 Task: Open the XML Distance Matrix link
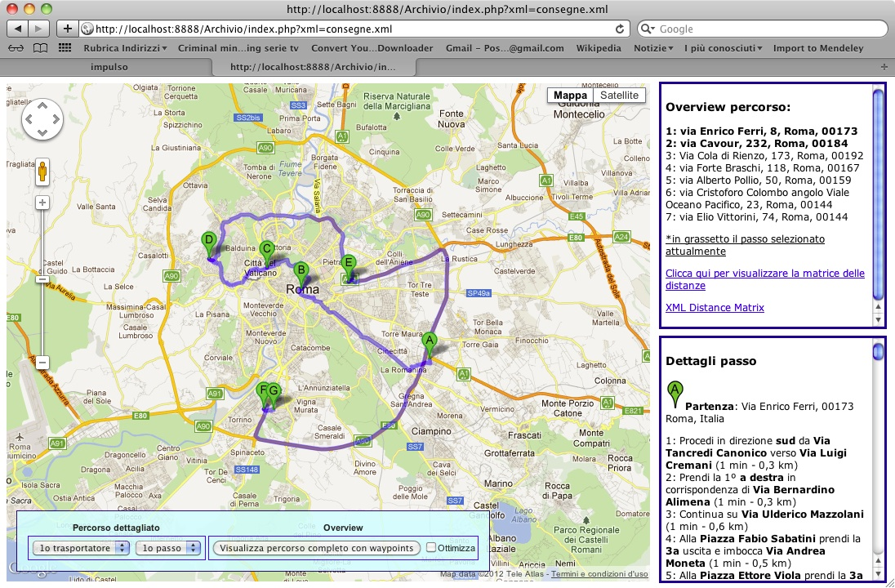pos(715,308)
